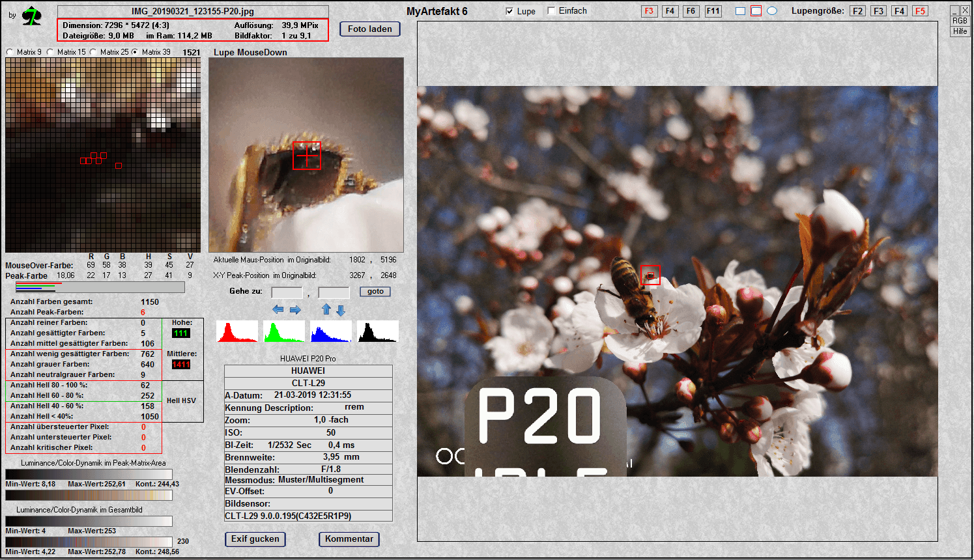Open the blue channel histogram
Screen dimensions: 974x560
pos(331,331)
